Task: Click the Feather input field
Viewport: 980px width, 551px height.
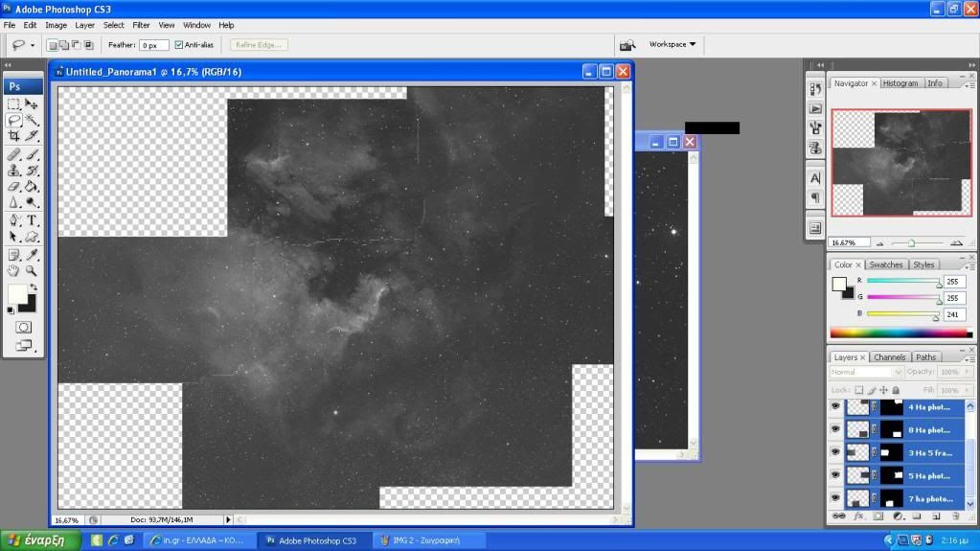Action: (153, 45)
